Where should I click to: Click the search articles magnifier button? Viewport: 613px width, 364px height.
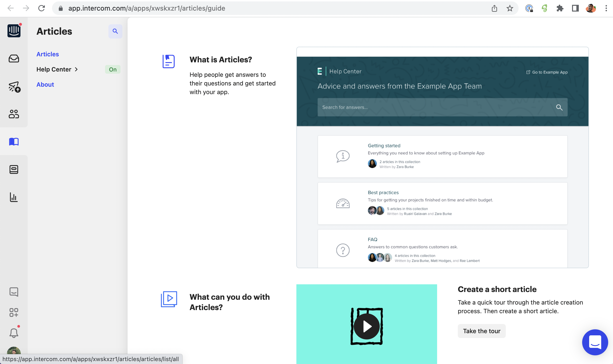click(115, 31)
